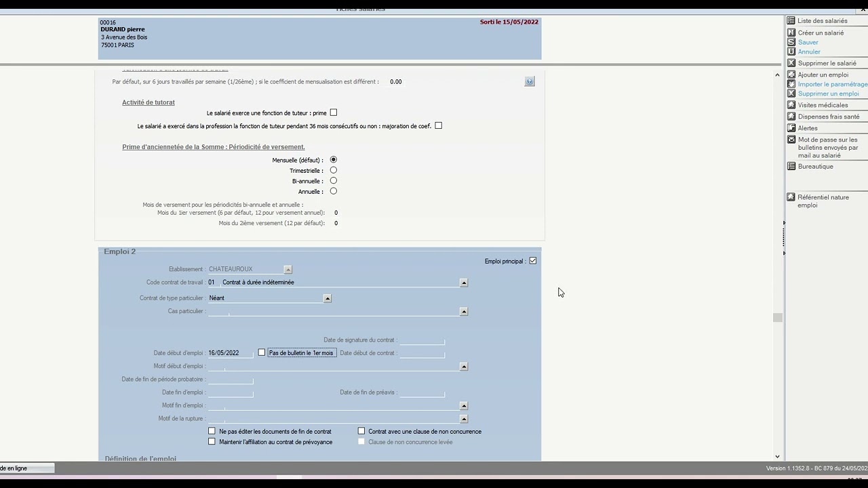Open Etablissement CHATEAUROUX dropdown
The image size is (868, 488).
[288, 269]
